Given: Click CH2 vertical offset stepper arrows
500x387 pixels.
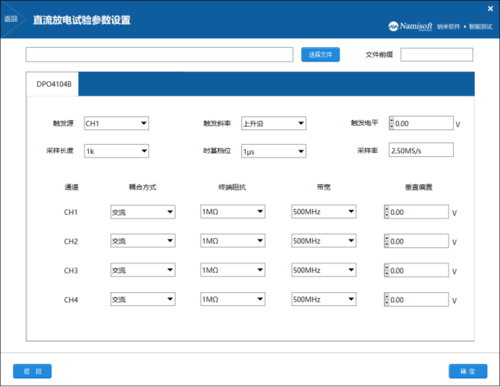Looking at the screenshot, I should tap(387, 241).
